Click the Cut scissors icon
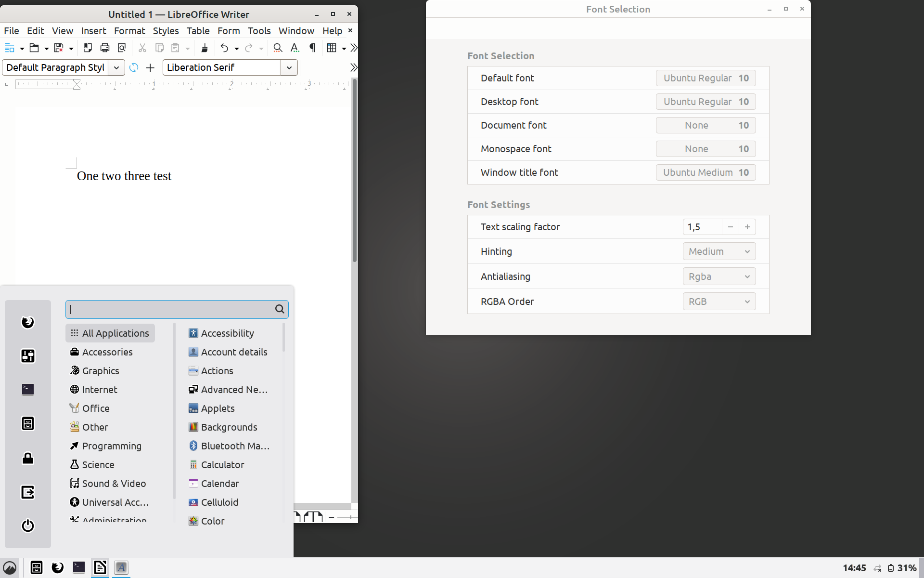This screenshot has height=578, width=924. pyautogui.click(x=142, y=48)
